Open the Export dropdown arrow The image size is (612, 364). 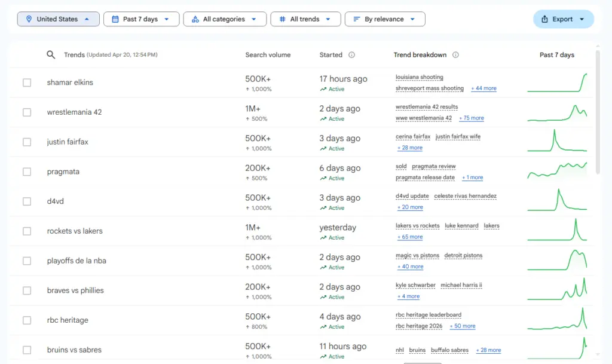[583, 19]
